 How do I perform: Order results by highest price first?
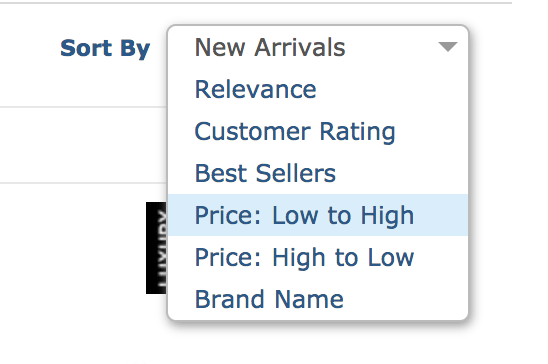pyautogui.click(x=318, y=257)
